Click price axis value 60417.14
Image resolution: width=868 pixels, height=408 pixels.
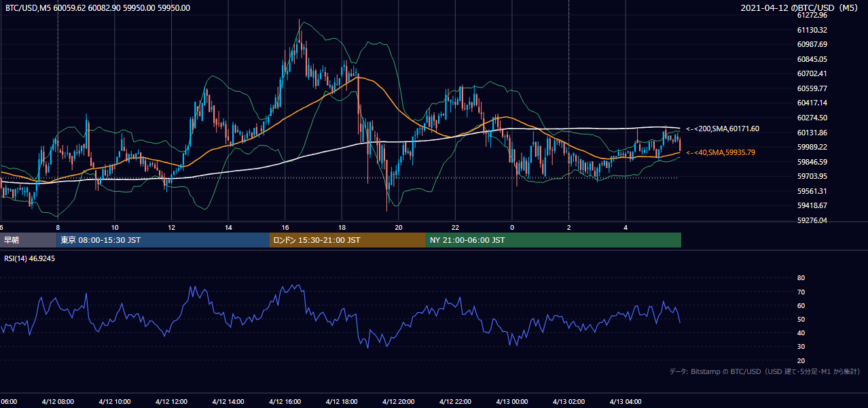click(812, 103)
